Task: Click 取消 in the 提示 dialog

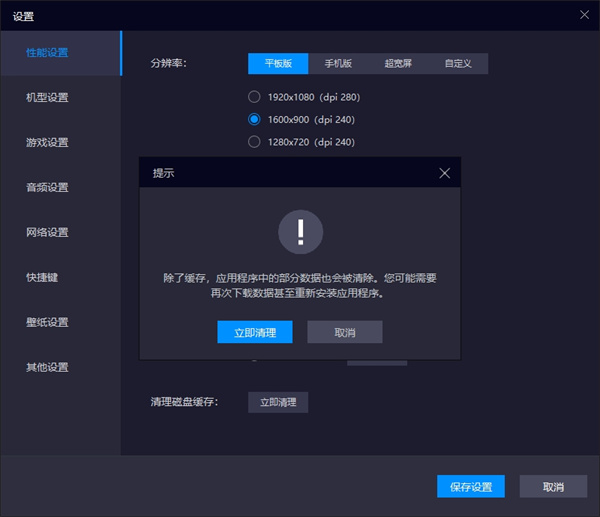Action: [344, 332]
